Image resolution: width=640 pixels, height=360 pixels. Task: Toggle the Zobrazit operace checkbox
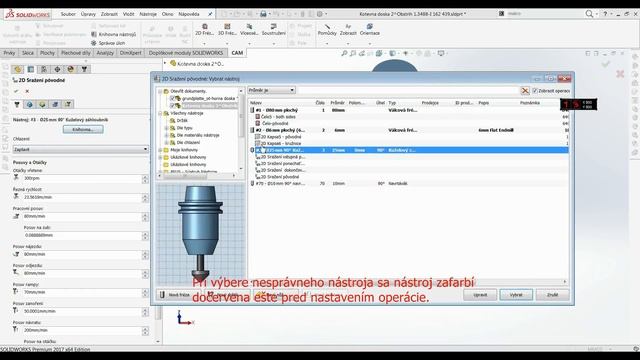point(535,91)
